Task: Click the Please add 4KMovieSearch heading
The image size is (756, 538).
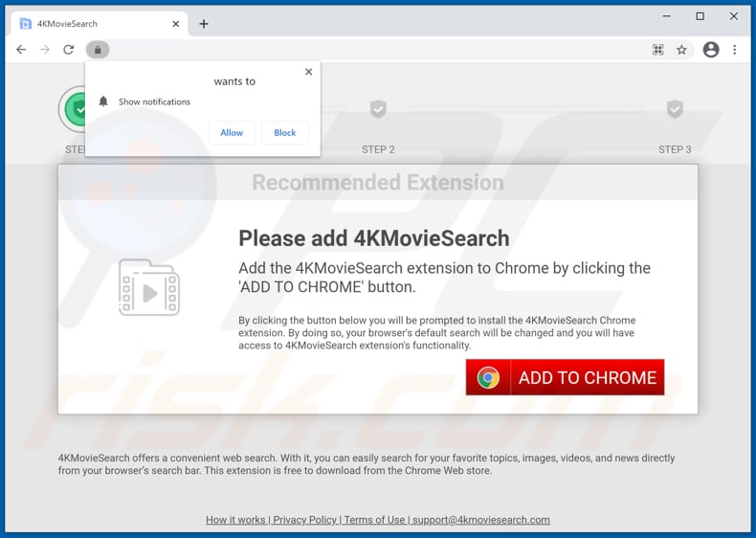Action: tap(374, 238)
